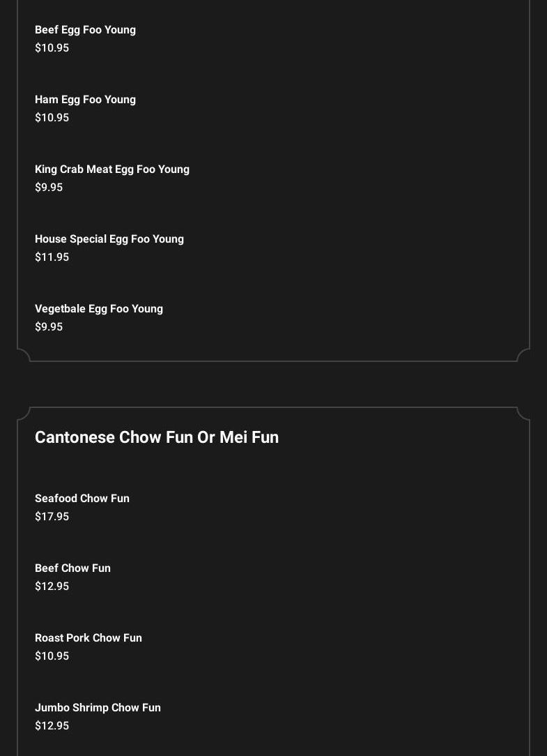The width and height of the screenshot is (547, 756).
Task: Open the Ham Egg Foo Young item
Action: (x=85, y=100)
